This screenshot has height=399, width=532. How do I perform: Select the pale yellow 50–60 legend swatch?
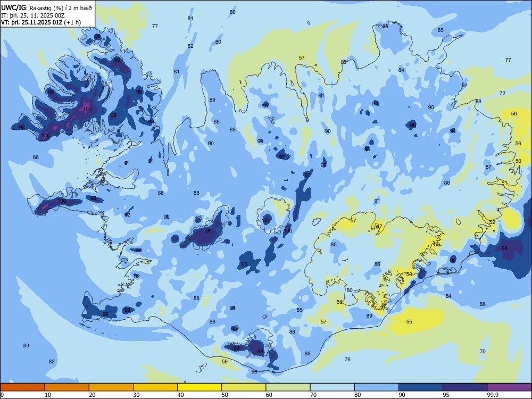tap(244, 387)
